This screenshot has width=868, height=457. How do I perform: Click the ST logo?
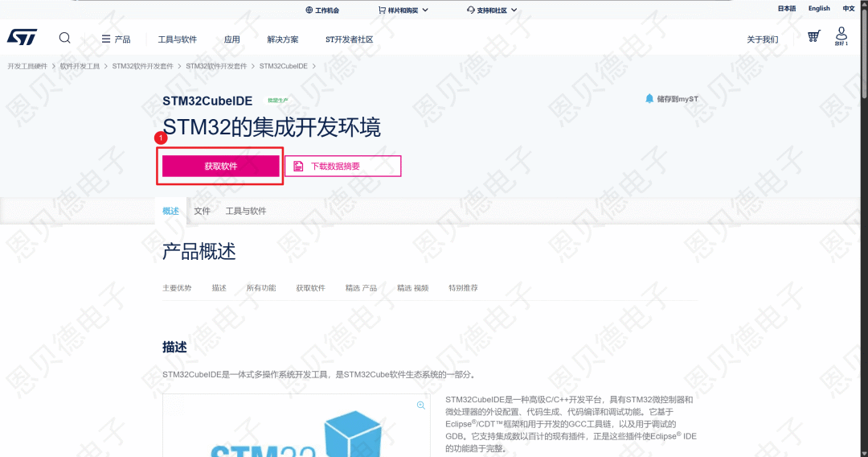[x=23, y=37]
